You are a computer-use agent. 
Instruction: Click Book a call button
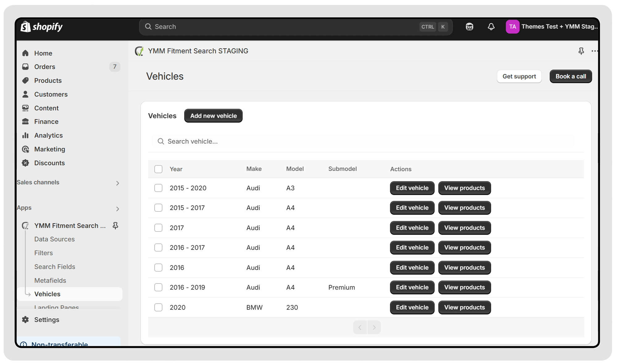(x=571, y=76)
